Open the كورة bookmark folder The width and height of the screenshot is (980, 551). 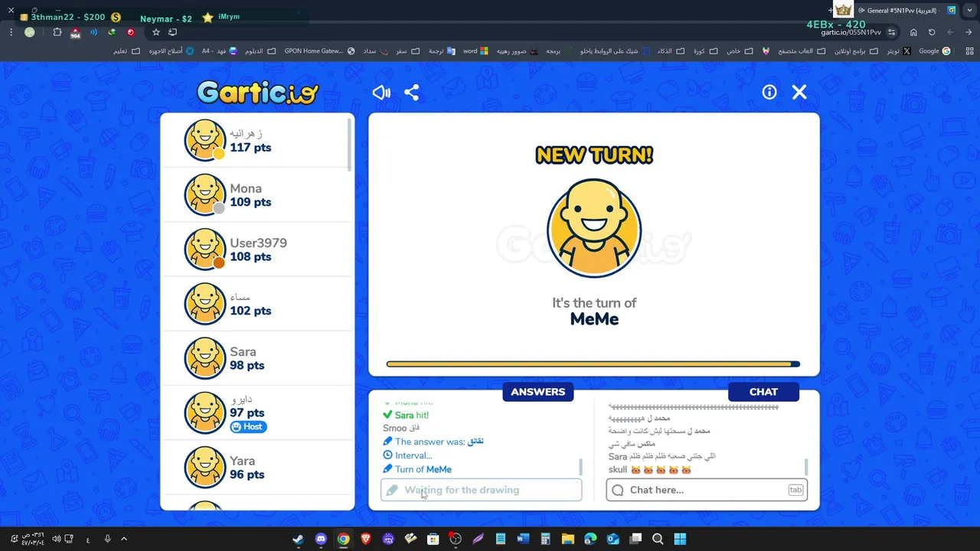pyautogui.click(x=706, y=51)
